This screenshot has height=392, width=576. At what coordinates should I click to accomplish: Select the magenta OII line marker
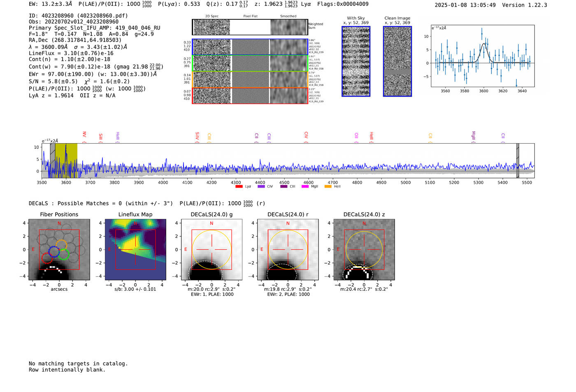356,138
